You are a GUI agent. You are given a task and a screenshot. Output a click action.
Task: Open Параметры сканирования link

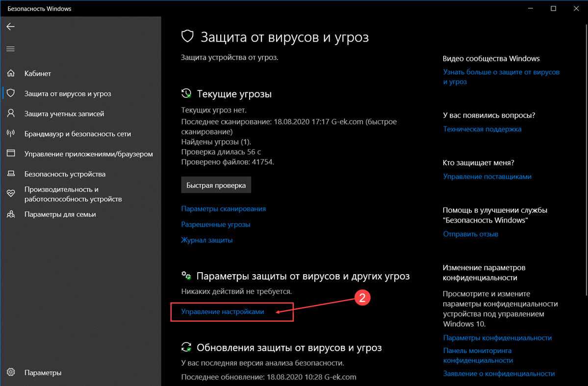click(223, 208)
